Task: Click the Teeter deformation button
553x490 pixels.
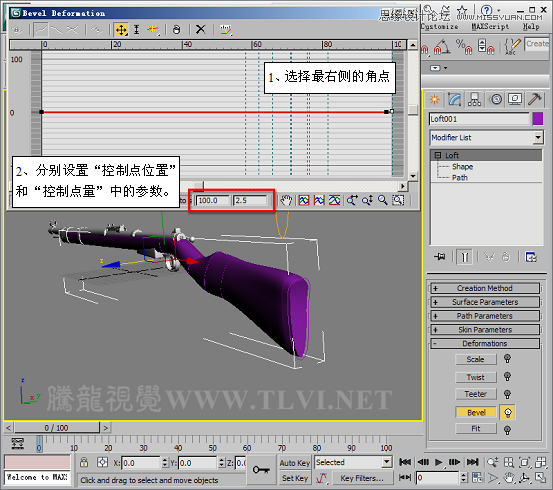Action: (476, 394)
